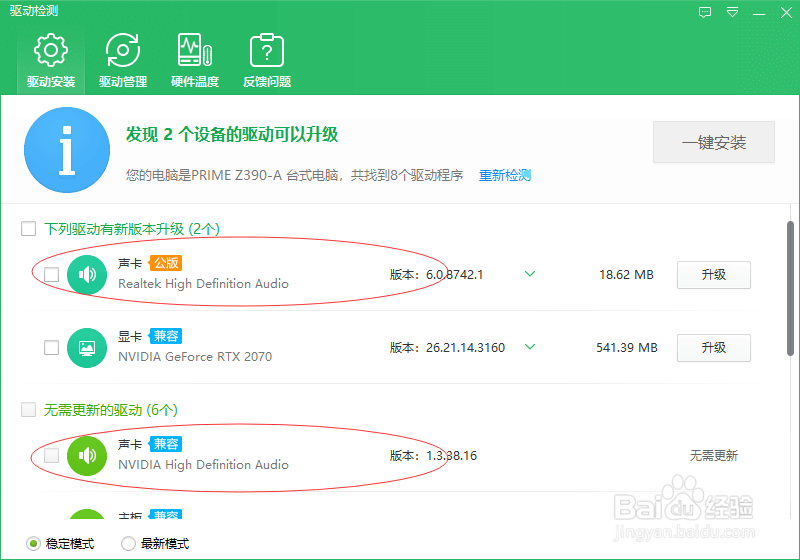The image size is (800, 560).
Task: Click the Realtek High Definition Audio text
Action: click(204, 284)
